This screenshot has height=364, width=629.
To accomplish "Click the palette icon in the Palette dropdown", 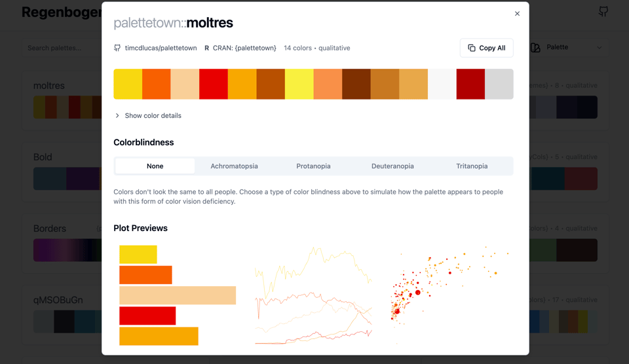I will point(535,48).
